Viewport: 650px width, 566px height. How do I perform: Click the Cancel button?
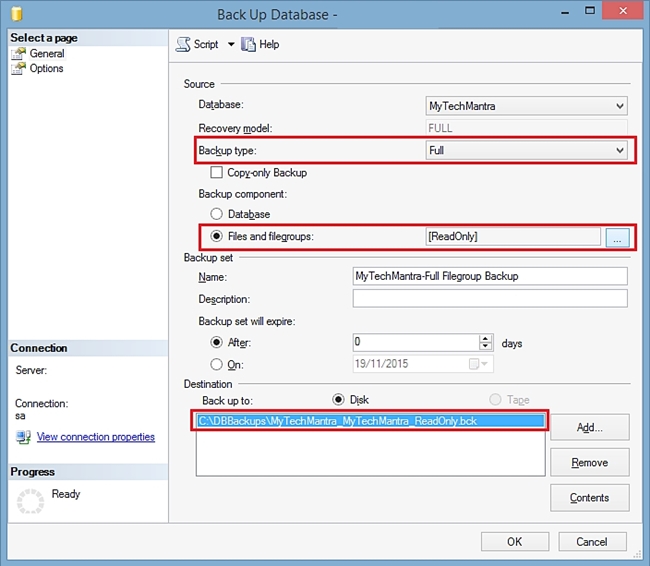tap(592, 542)
